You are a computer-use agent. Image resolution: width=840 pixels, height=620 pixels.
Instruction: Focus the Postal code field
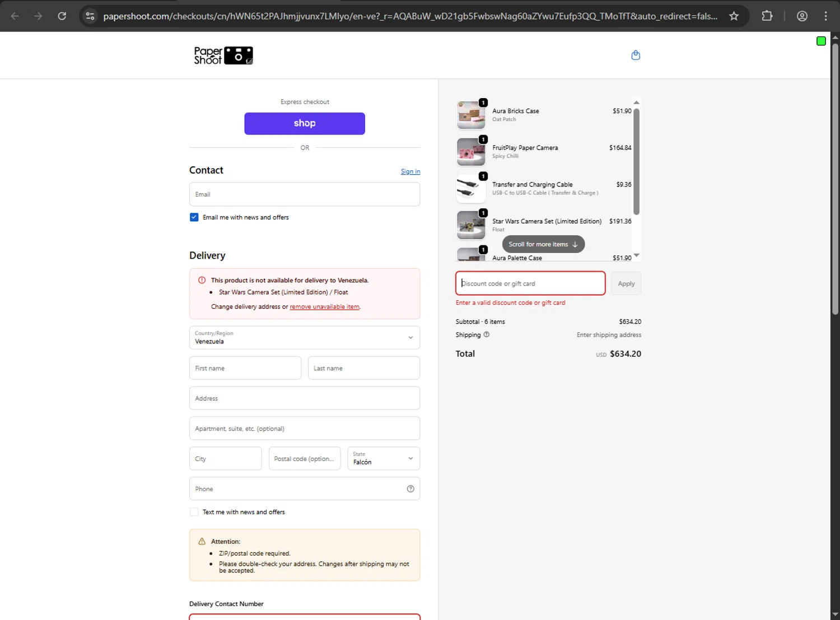(x=305, y=458)
